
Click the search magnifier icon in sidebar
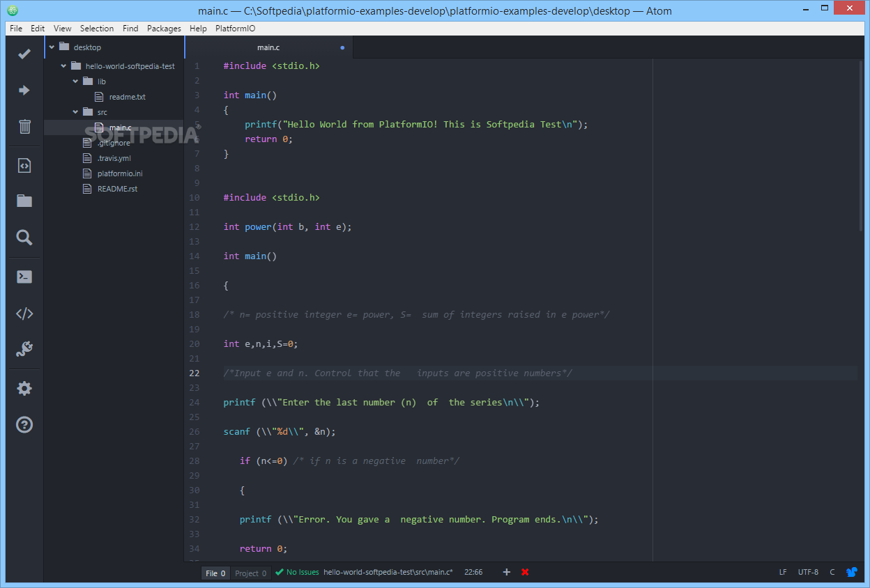(x=24, y=238)
